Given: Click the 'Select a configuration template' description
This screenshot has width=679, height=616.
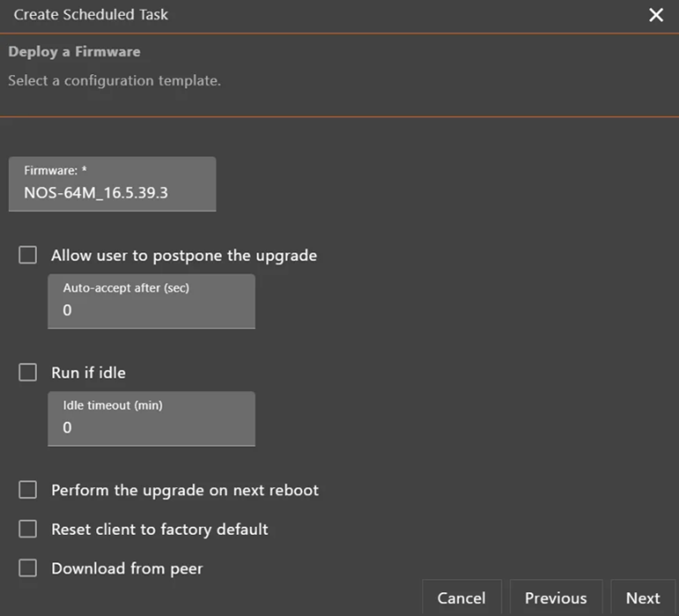Looking at the screenshot, I should [x=114, y=80].
